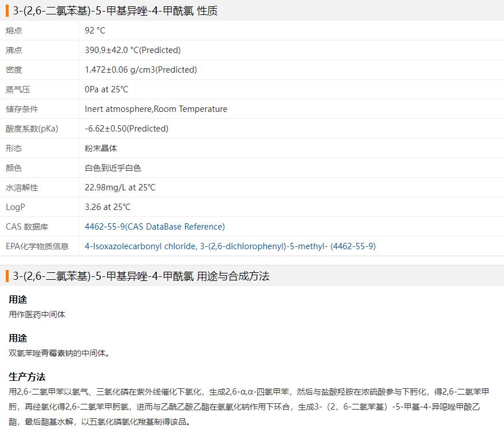The height and width of the screenshot is (435, 504).
Task: Click the 双氯苯唑青霉素钠的中间体 usage text
Action: [59, 353]
